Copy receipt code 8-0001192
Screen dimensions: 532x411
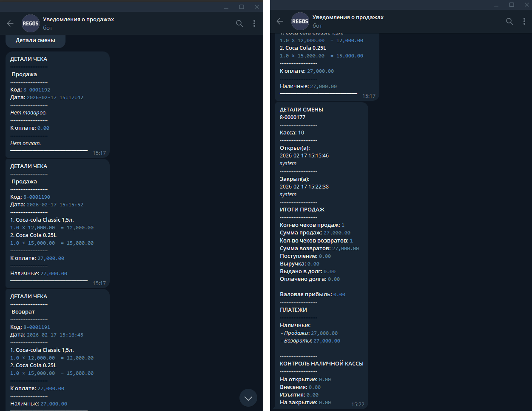[x=37, y=90]
